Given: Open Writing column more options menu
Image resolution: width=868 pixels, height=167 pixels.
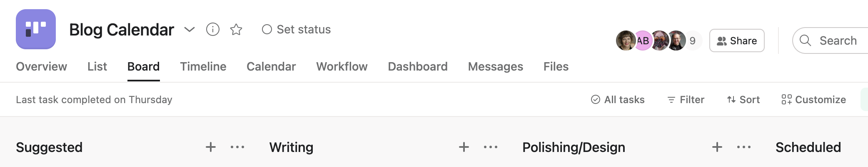Looking at the screenshot, I should click(x=491, y=147).
